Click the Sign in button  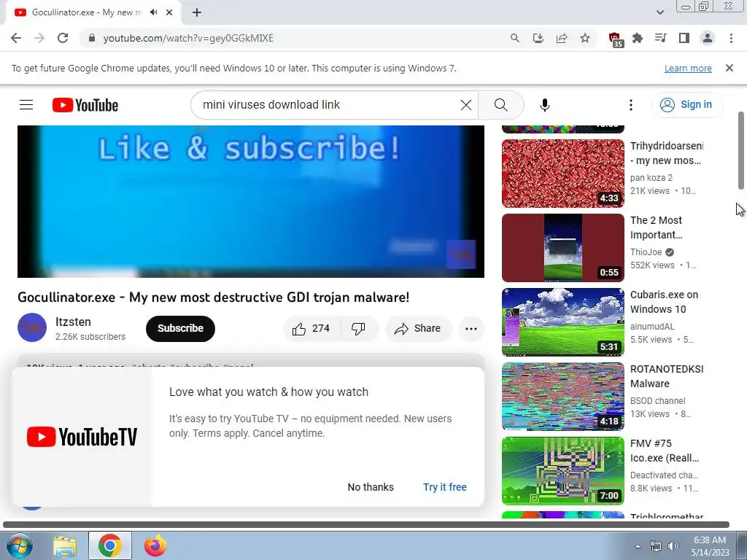click(686, 105)
